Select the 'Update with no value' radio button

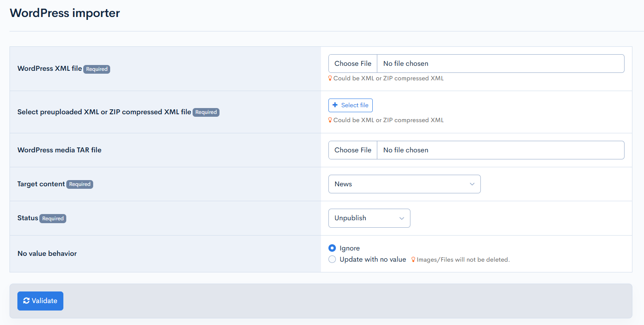point(332,259)
